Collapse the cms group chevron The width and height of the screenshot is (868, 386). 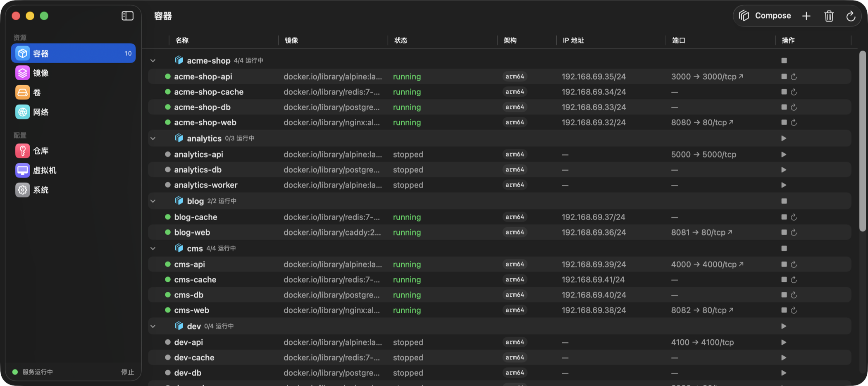coord(153,248)
